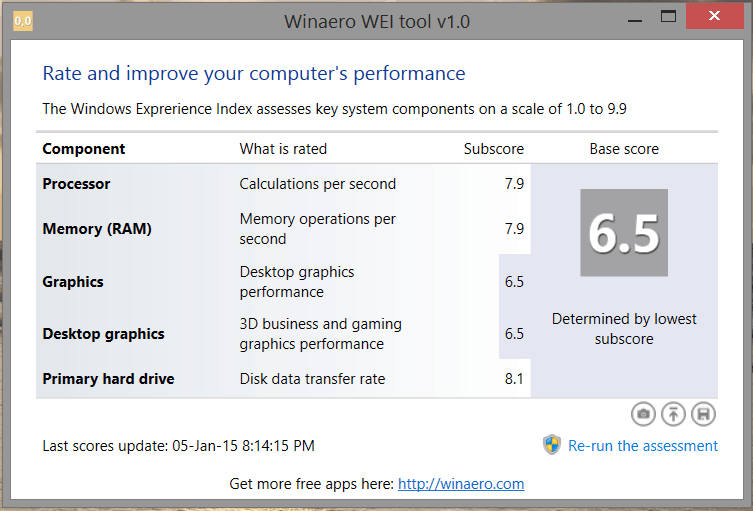Click 'Disk data transfer rate' description
This screenshot has width=753, height=511.
click(312, 379)
